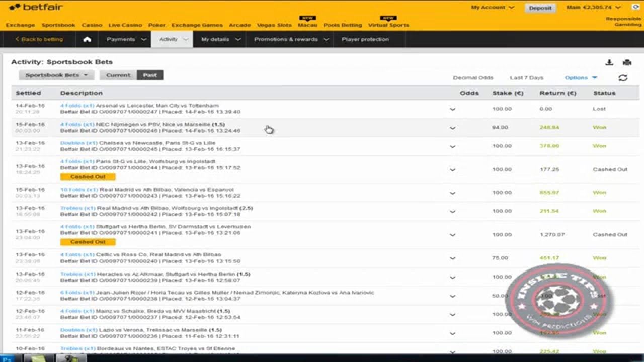Click the 6 Folds (x1) link
This screenshot has width=644, height=362.
77,292
